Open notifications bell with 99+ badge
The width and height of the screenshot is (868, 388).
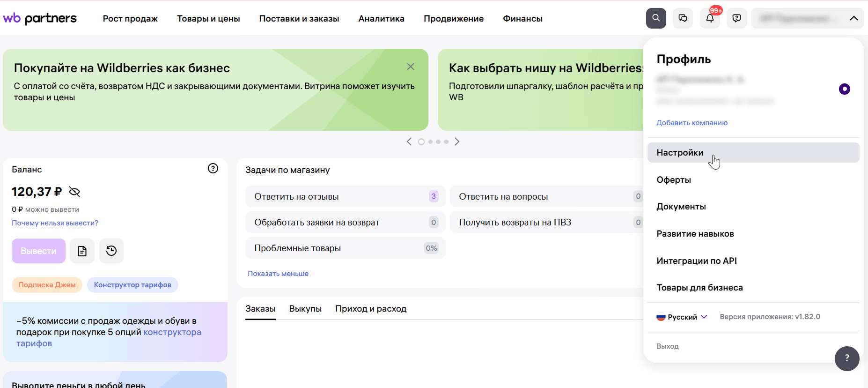tap(710, 18)
